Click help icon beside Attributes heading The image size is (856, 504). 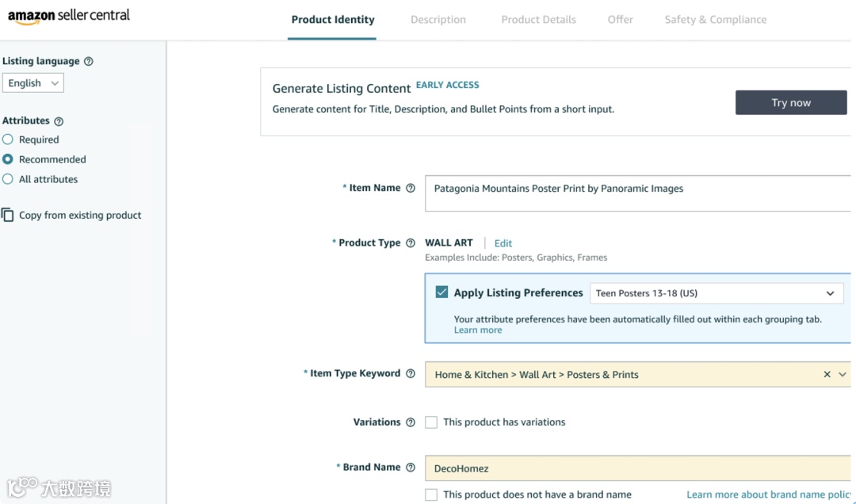59,121
